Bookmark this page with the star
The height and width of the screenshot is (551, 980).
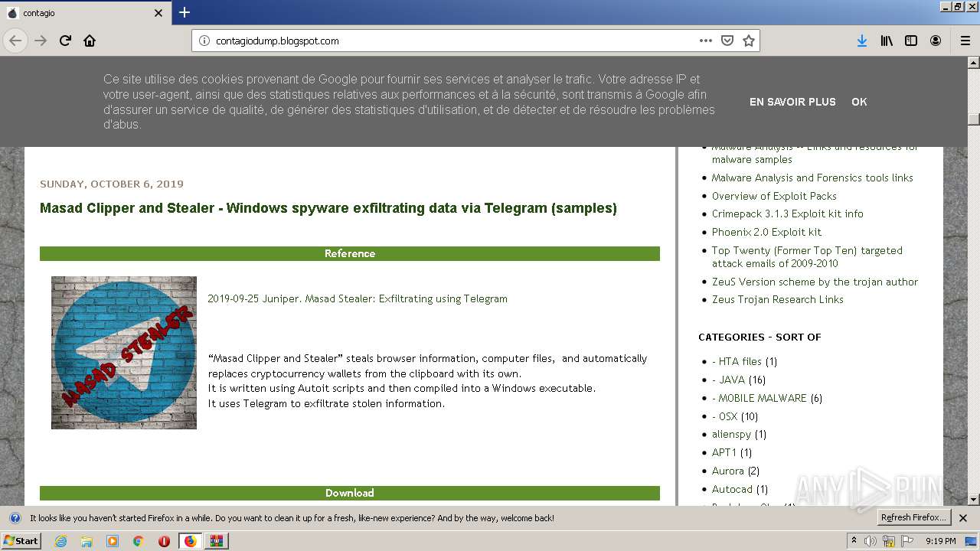[x=749, y=41]
